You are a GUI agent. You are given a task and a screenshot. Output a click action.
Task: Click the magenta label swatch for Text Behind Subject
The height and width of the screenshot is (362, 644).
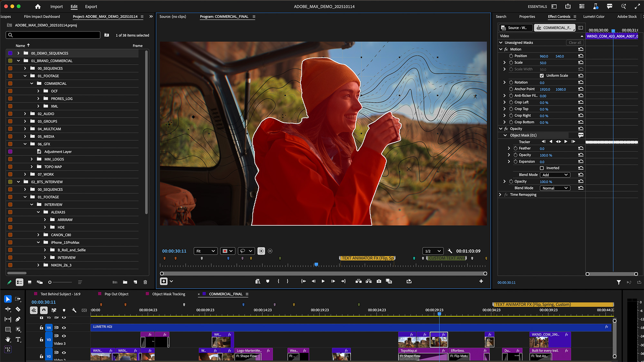click(x=35, y=294)
